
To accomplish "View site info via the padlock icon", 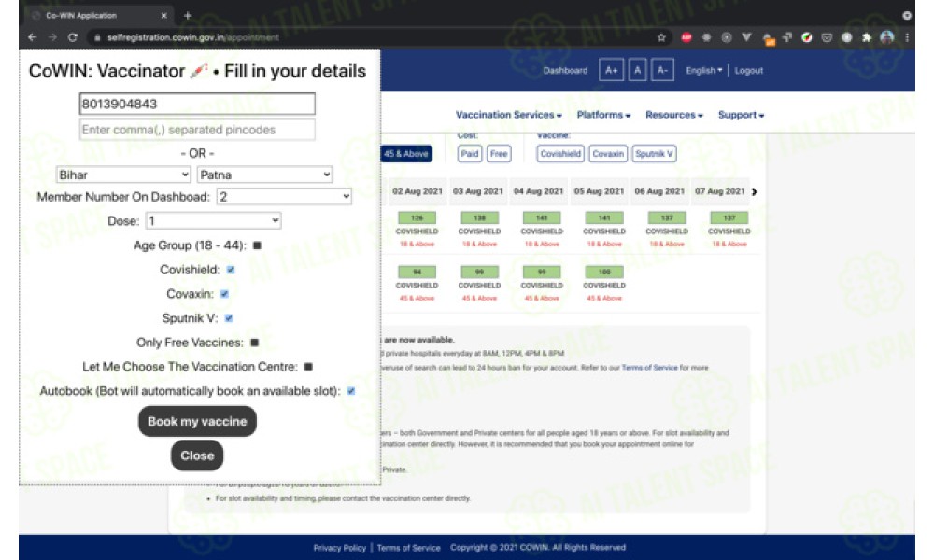I will [97, 37].
